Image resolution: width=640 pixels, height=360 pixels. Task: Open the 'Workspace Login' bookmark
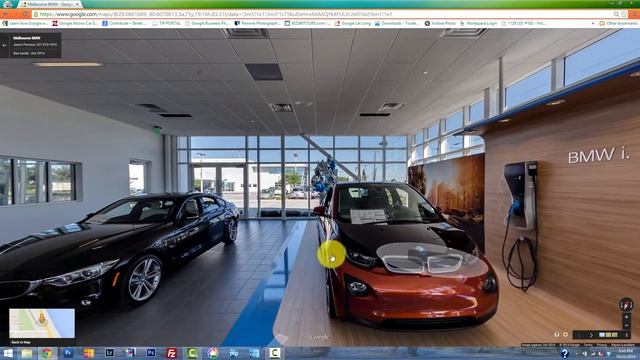point(479,23)
